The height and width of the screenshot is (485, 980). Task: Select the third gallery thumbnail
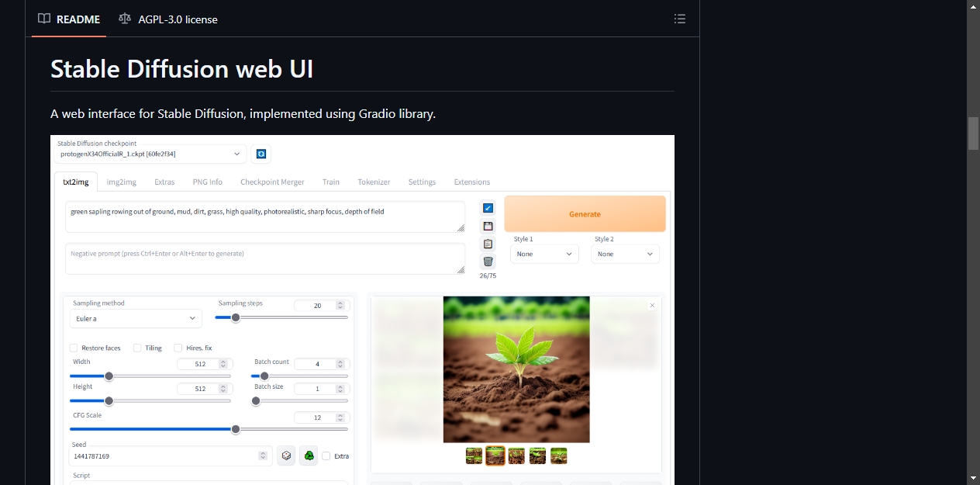(x=516, y=456)
